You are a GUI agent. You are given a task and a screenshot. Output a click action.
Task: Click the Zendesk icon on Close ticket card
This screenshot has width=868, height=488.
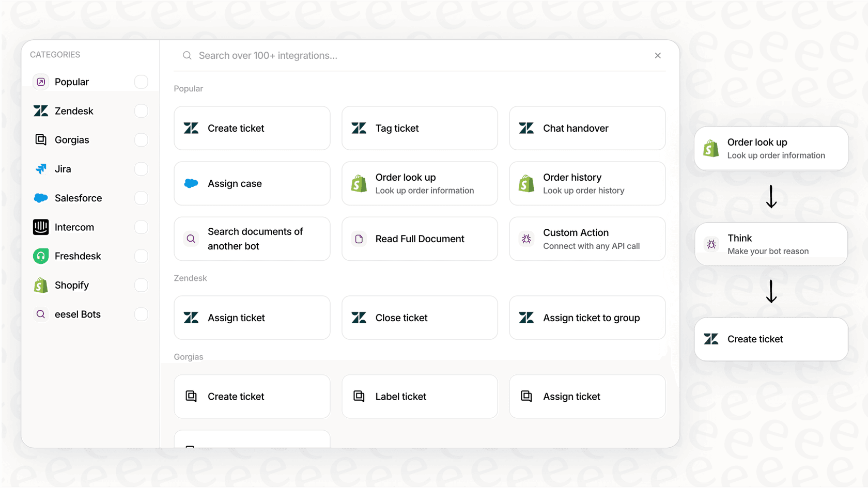coord(359,318)
